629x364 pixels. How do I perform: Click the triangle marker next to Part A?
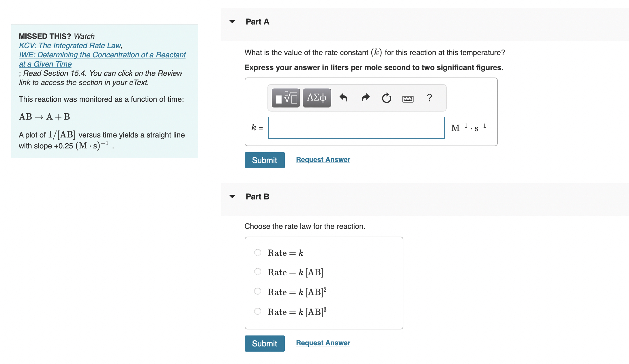[x=233, y=22]
